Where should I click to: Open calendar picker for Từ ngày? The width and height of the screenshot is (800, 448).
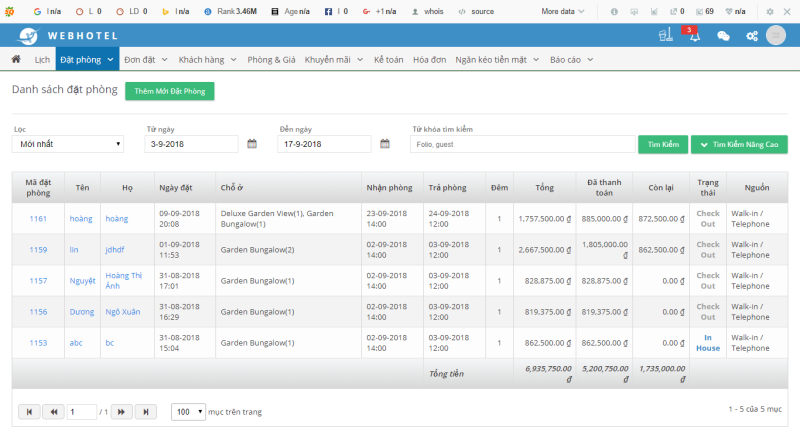tap(252, 144)
